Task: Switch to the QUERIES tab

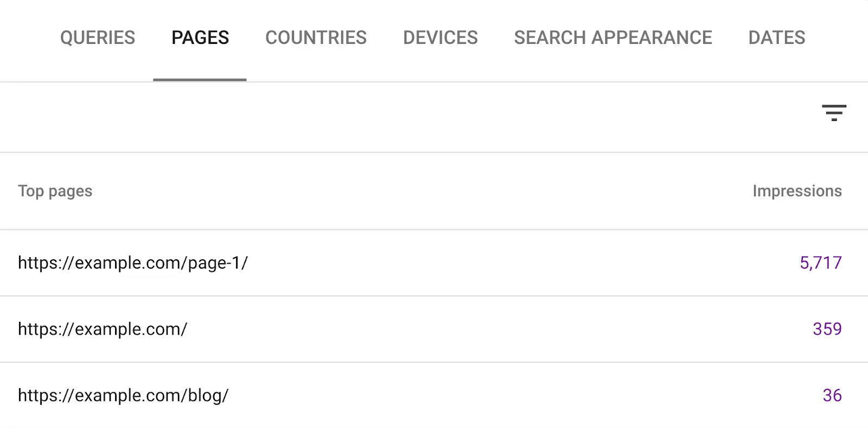Action: click(x=98, y=37)
